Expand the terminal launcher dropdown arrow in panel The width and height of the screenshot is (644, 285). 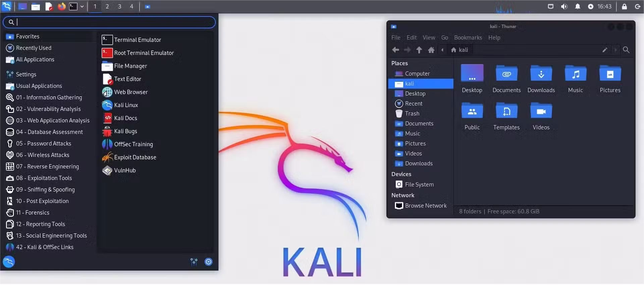click(x=82, y=6)
